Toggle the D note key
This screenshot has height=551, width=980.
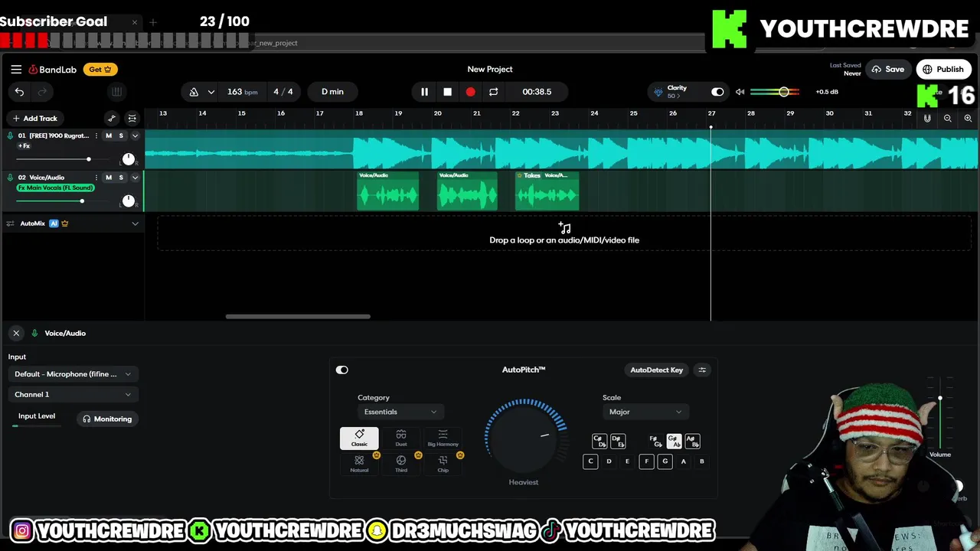click(x=609, y=461)
